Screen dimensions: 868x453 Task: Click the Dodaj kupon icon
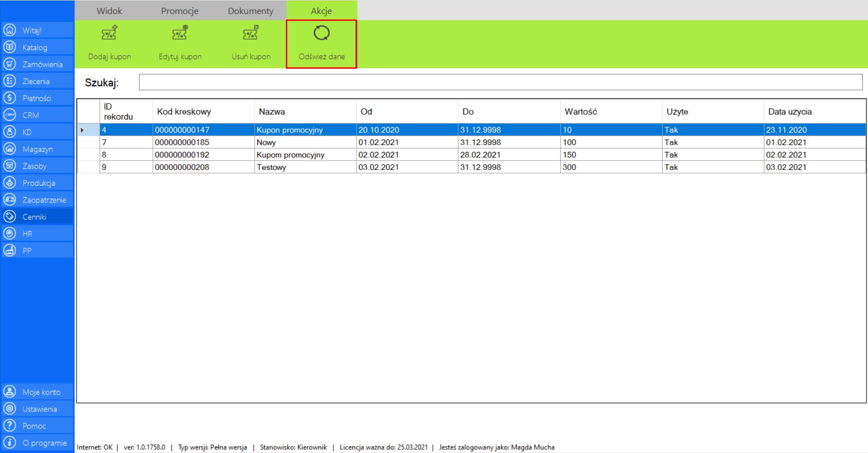point(109,33)
